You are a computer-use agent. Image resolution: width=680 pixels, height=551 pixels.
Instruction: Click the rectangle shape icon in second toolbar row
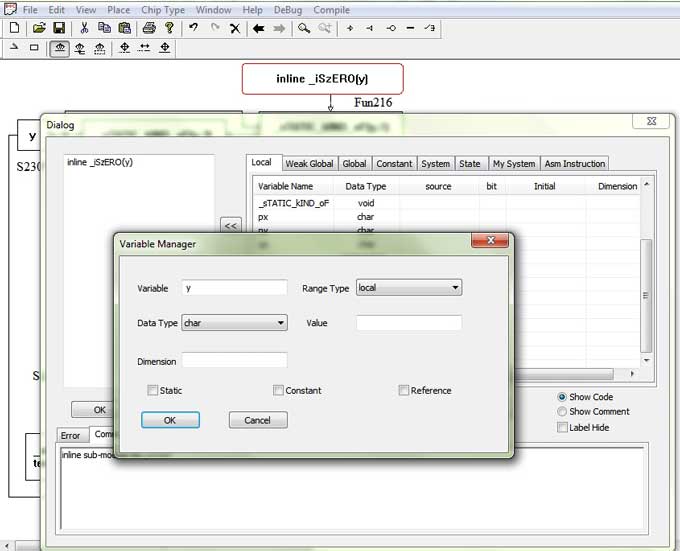click(x=34, y=48)
